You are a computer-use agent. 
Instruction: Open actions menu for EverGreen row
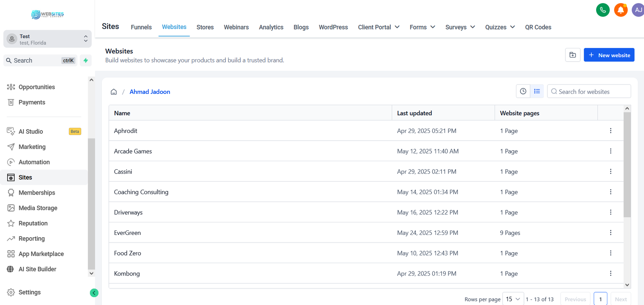611,232
